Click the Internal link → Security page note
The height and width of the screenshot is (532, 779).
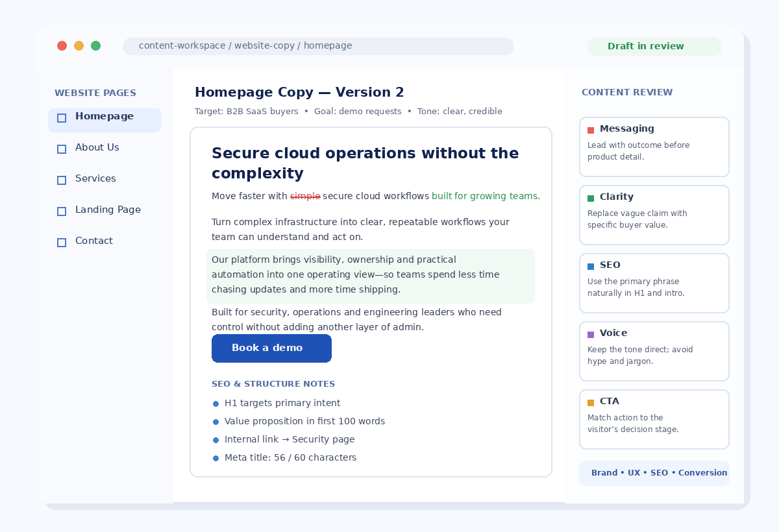290,440
